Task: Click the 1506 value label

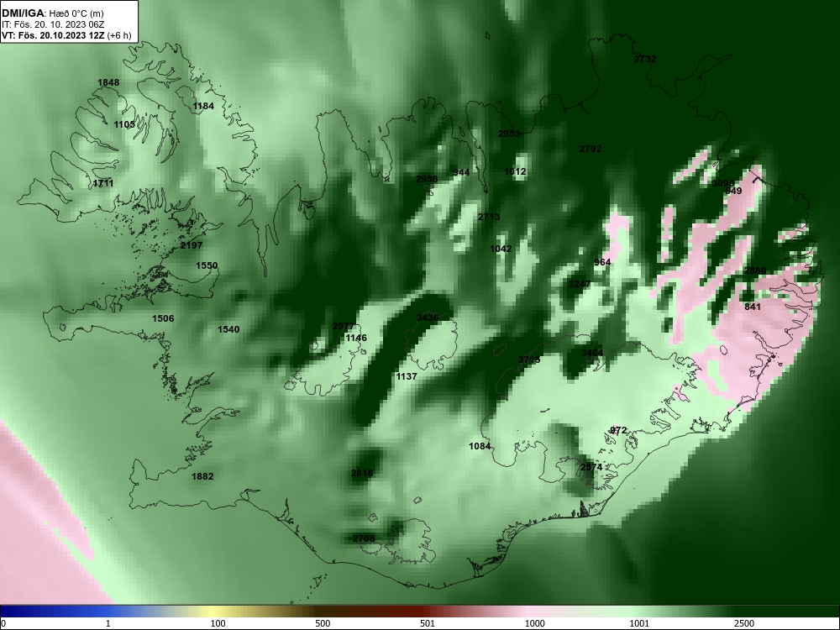Action: [163, 318]
